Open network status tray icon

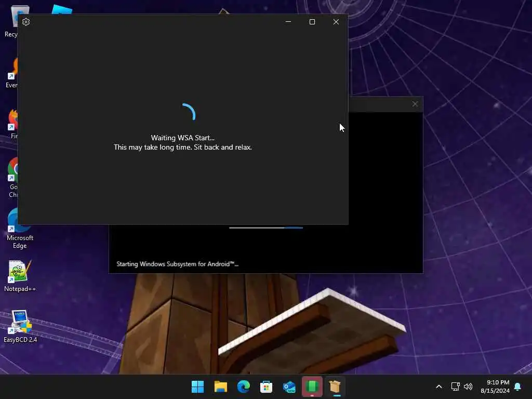coord(455,387)
